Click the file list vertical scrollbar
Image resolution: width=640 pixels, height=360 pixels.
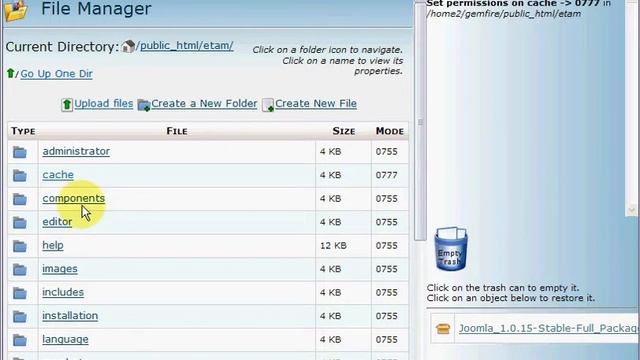(420, 122)
